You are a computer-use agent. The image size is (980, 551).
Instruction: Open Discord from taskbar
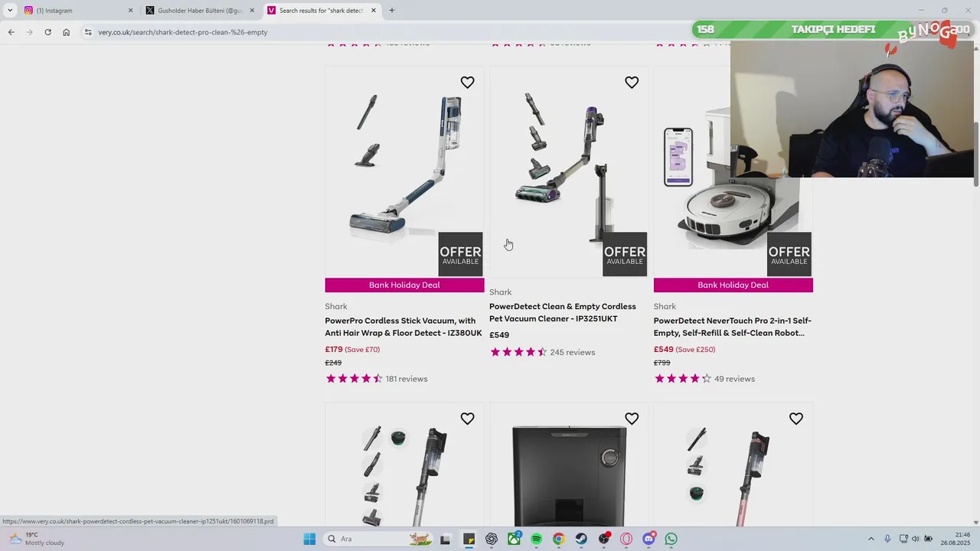(x=649, y=539)
